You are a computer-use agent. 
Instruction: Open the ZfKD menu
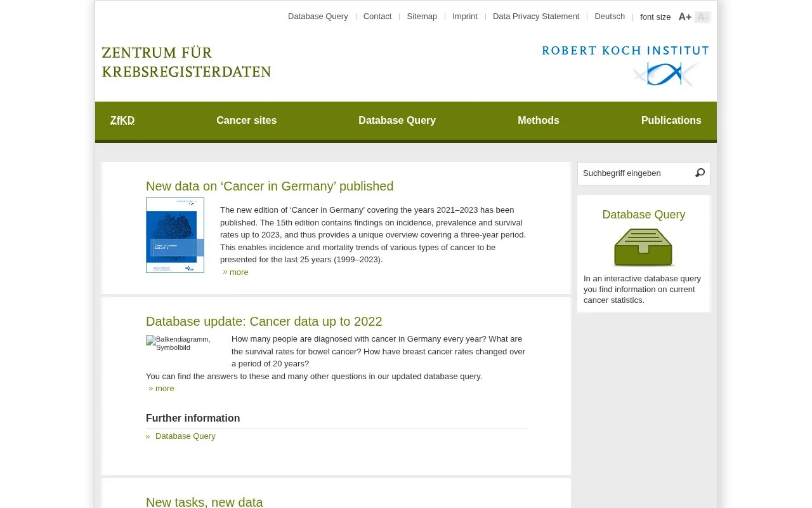[122, 121]
